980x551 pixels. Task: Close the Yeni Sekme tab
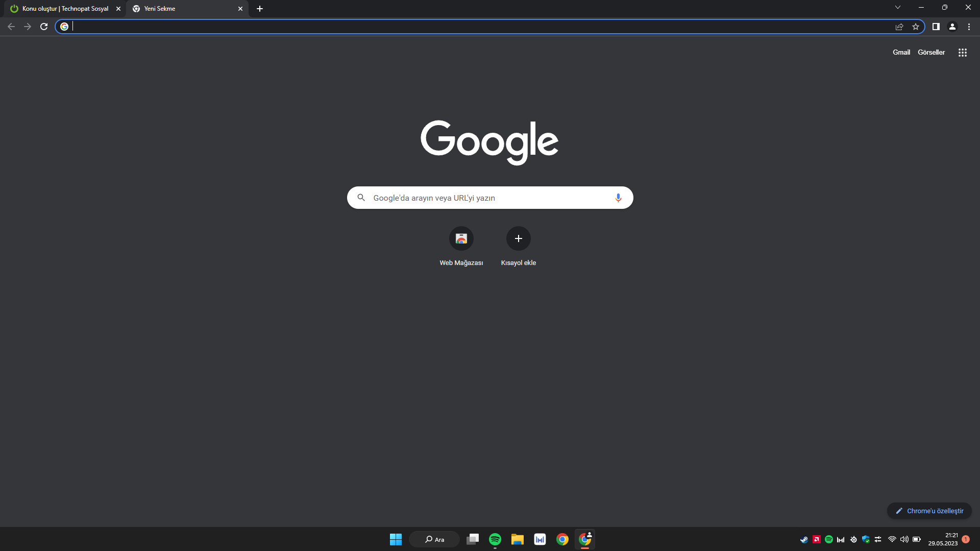click(240, 9)
